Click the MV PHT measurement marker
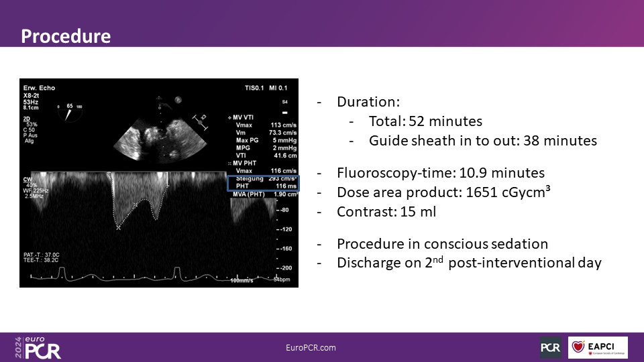Image resolution: width=644 pixels, height=362 pixels. point(230,163)
